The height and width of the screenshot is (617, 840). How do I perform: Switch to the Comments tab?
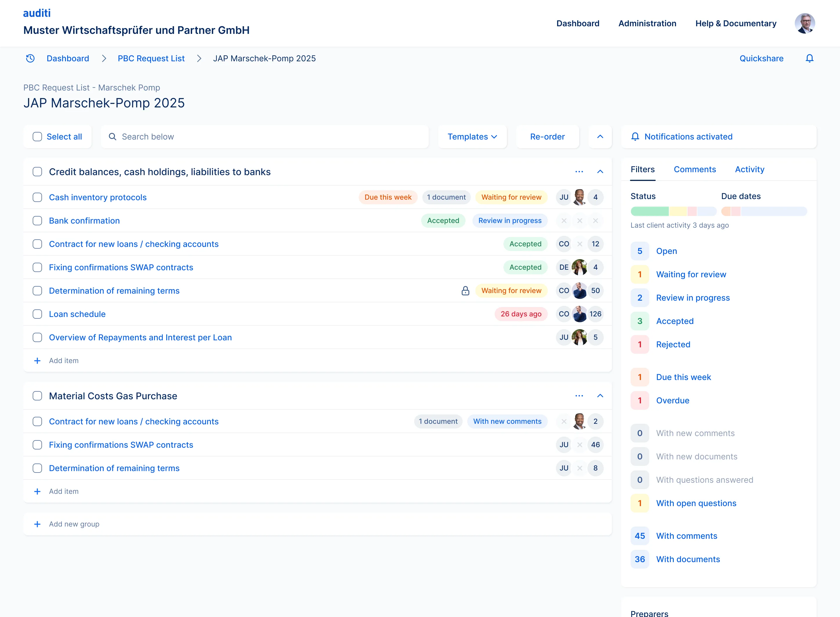694,170
